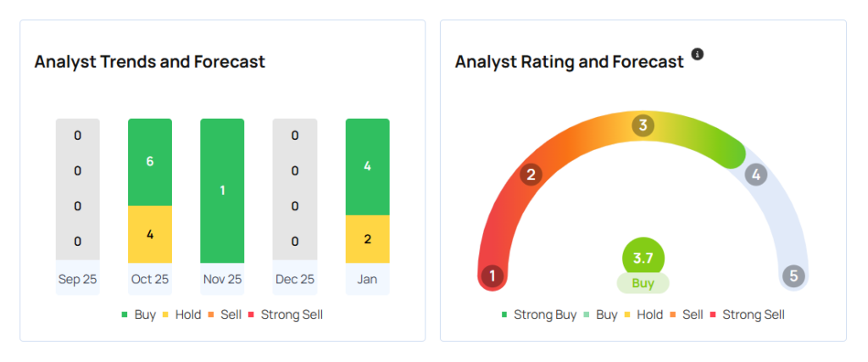868x362 pixels.
Task: Click the info icon beside Analyst Rating title
Action: coord(698,54)
